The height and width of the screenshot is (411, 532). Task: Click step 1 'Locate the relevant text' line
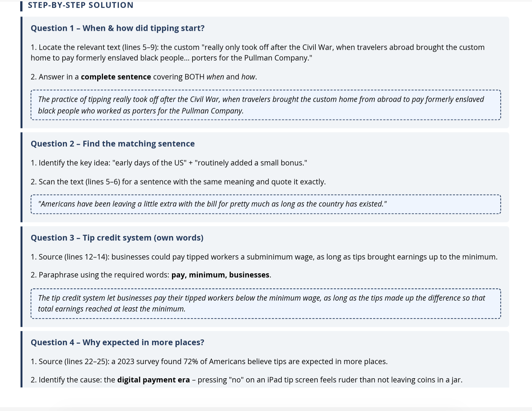[258, 53]
